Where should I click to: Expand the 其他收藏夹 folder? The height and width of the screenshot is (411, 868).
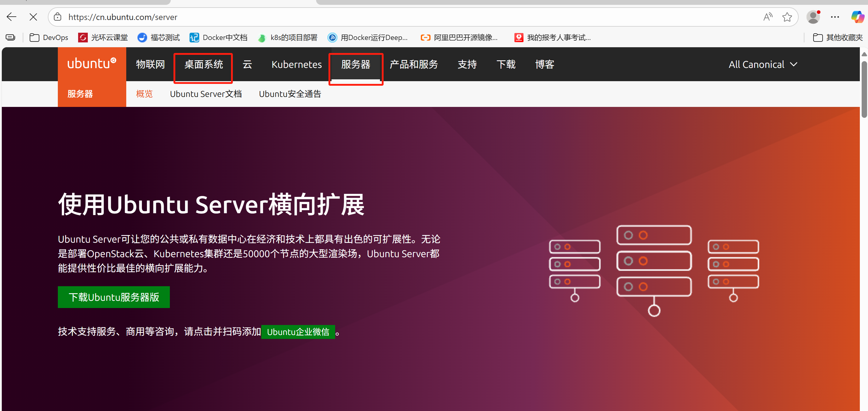coord(838,38)
